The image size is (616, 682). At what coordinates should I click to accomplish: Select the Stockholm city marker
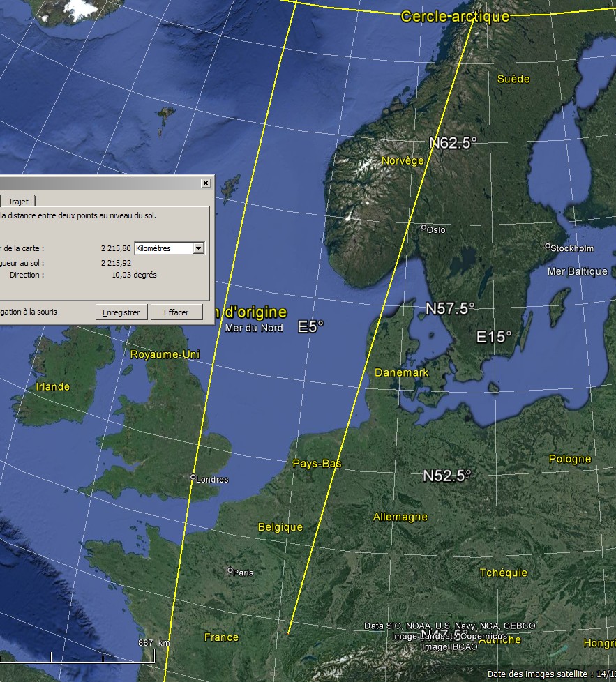click(x=548, y=246)
